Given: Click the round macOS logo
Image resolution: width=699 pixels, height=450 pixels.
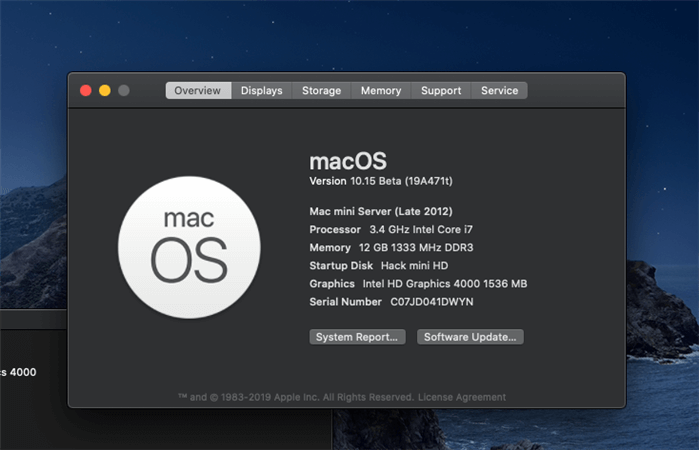Looking at the screenshot, I should click(x=189, y=247).
